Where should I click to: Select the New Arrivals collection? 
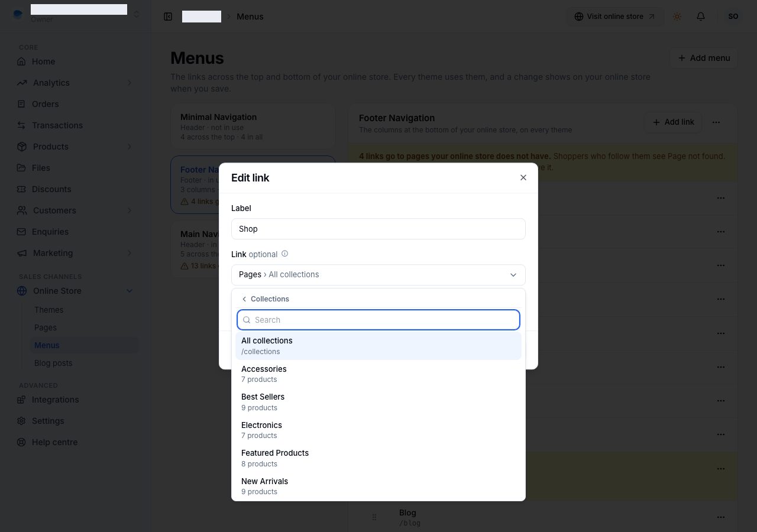[x=378, y=486]
